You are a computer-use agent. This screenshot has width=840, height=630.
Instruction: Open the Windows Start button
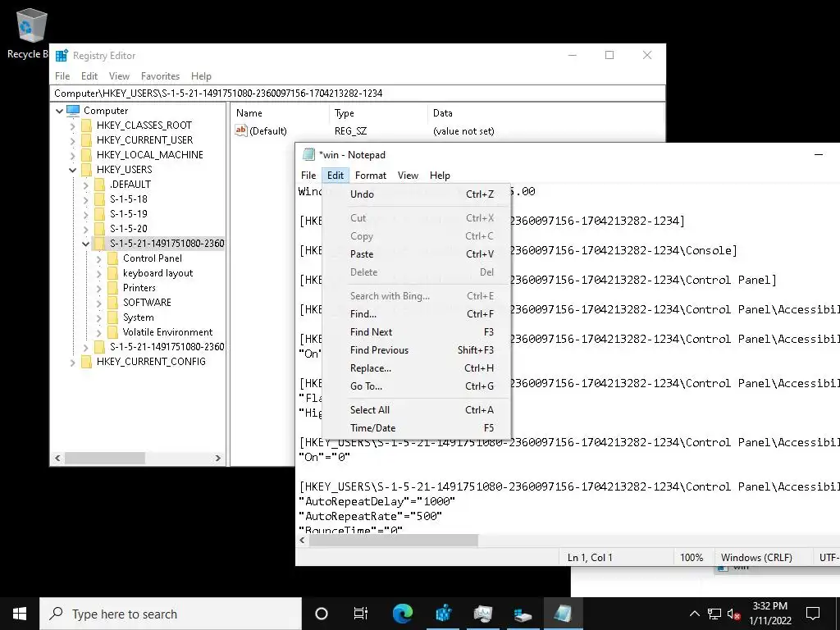[x=20, y=614]
